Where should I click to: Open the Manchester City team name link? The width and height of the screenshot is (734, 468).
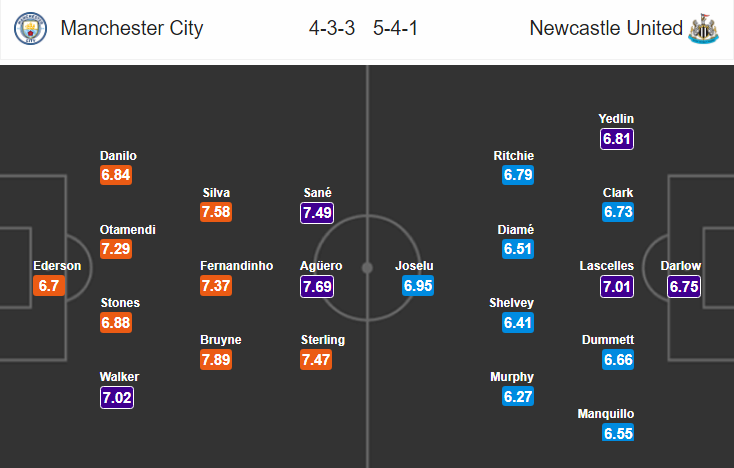tap(132, 28)
